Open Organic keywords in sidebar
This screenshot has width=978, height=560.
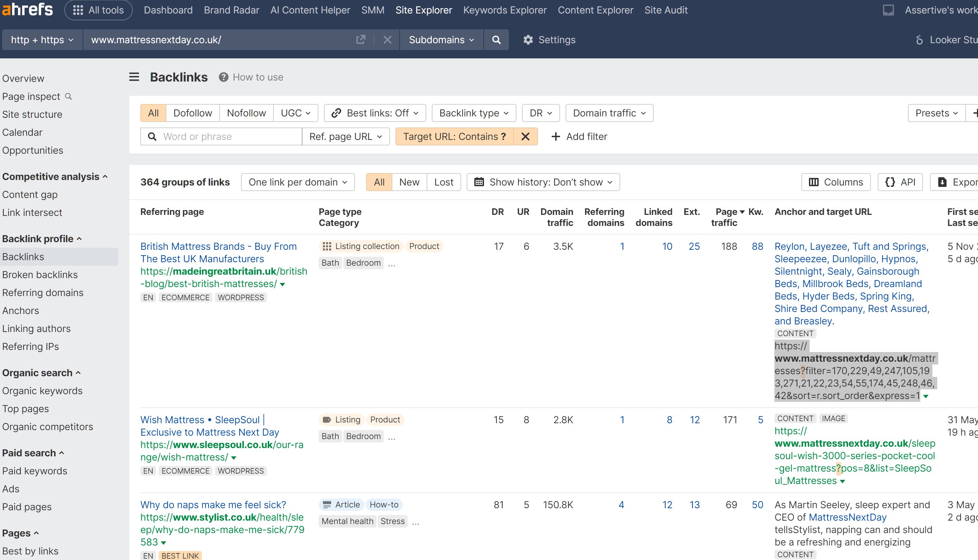point(42,391)
